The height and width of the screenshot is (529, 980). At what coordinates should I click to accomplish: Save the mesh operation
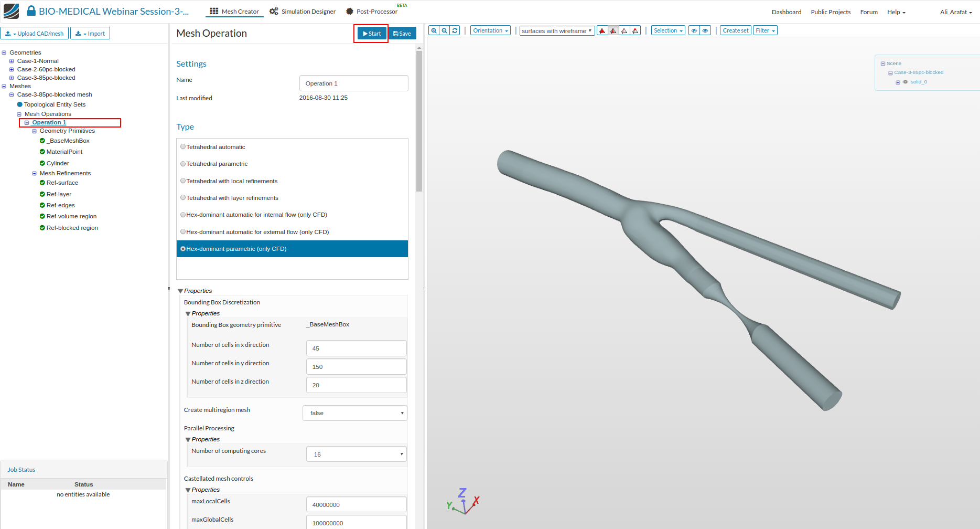402,34
